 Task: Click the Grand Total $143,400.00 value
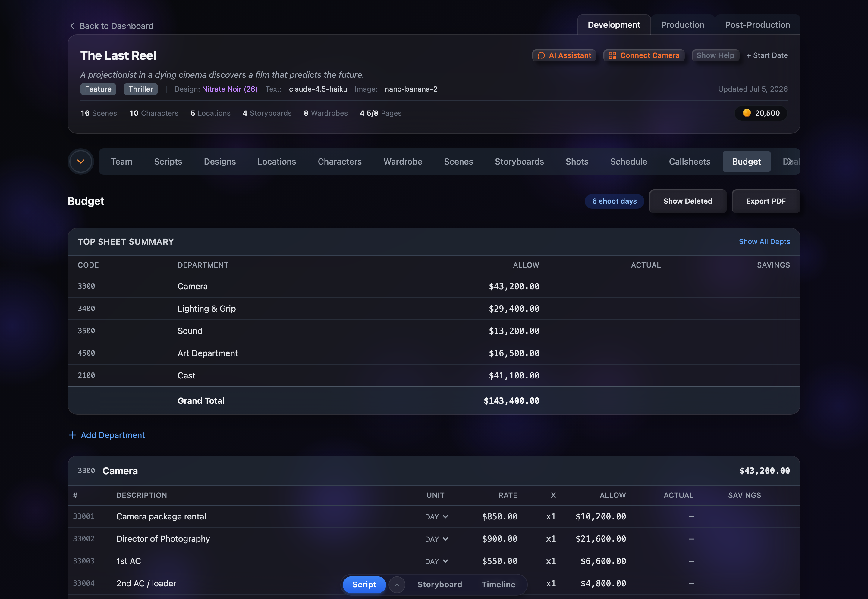coord(511,401)
